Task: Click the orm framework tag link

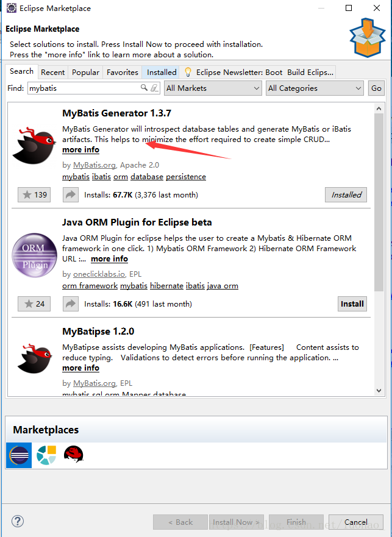Action: [90, 286]
